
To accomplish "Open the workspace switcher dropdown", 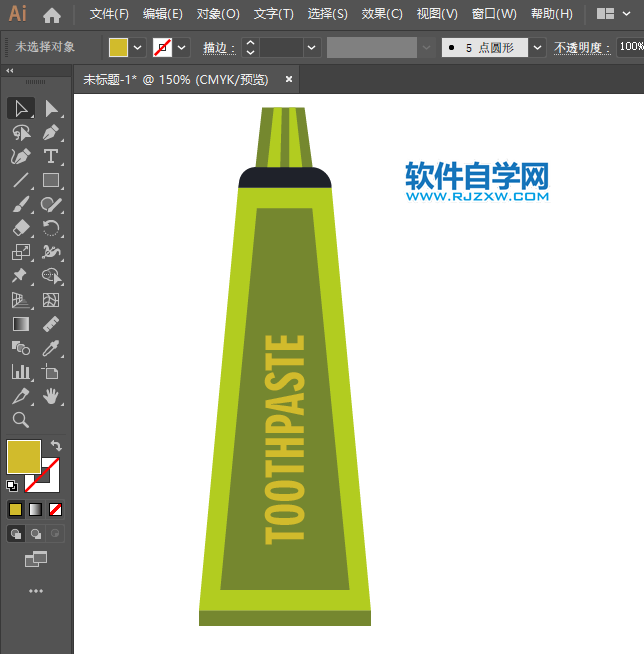I will coord(626,14).
